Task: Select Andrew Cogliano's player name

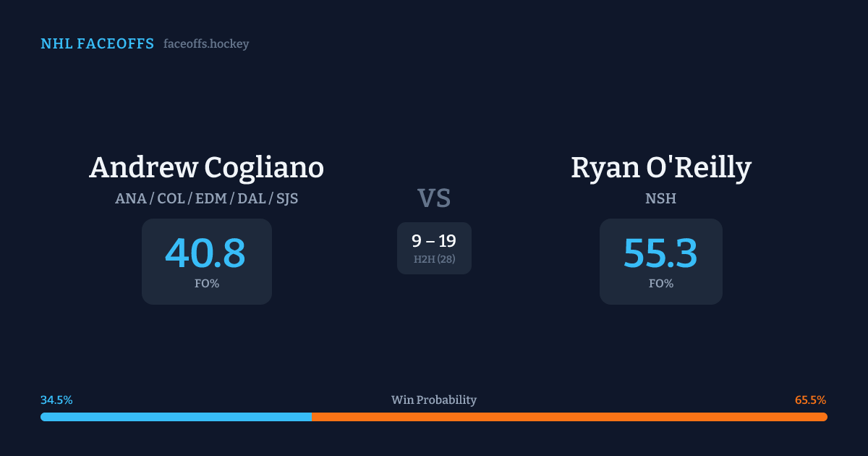Action: 207,167
